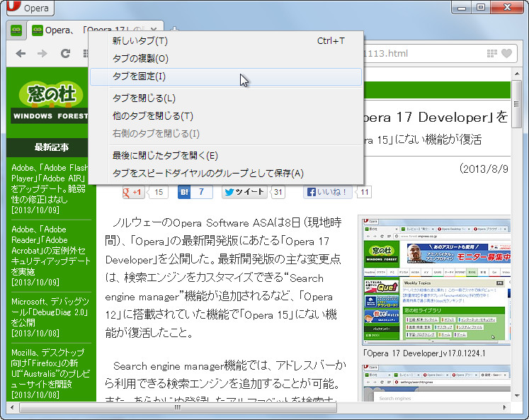Click the Opera menu button
The height and width of the screenshot is (420, 529).
(30, 7)
